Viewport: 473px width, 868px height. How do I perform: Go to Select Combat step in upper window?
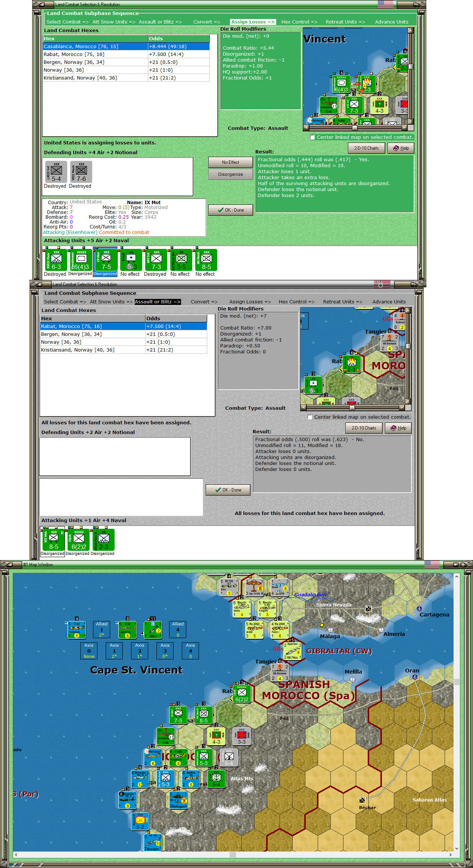coord(68,22)
